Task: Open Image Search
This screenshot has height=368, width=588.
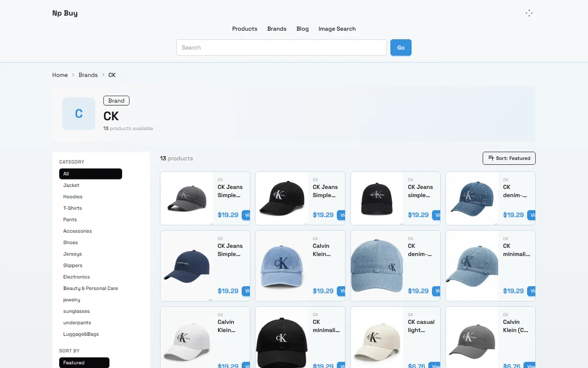Action: 337,29
